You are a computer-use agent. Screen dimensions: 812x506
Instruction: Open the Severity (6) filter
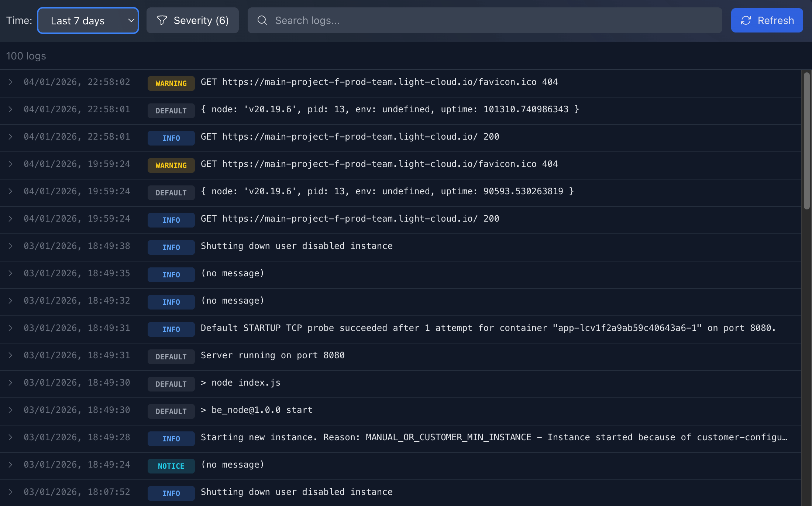click(192, 20)
